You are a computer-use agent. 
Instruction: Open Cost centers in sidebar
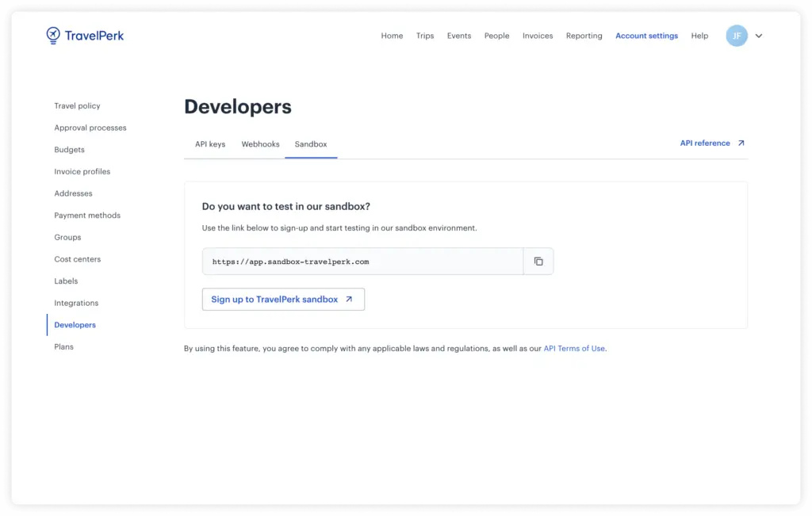78,259
